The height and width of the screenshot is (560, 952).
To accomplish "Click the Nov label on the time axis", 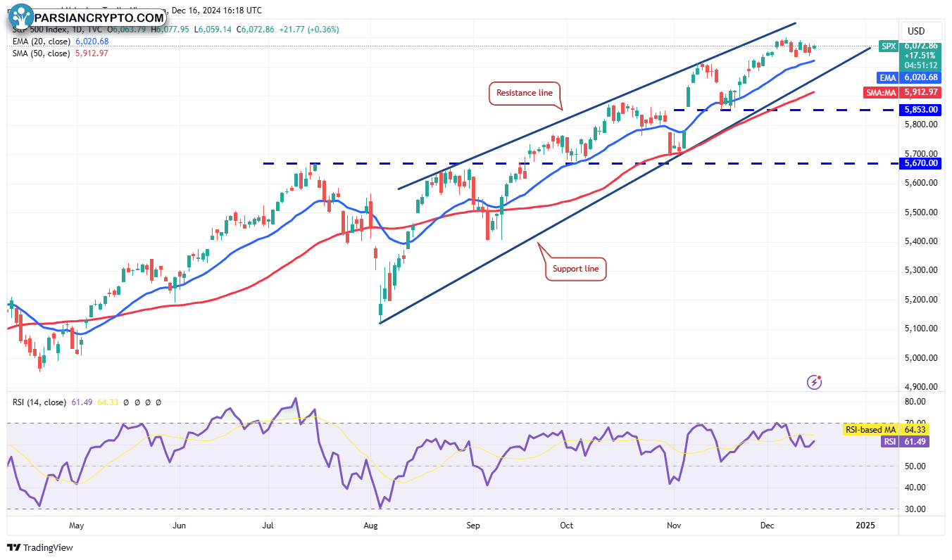I will click(674, 525).
